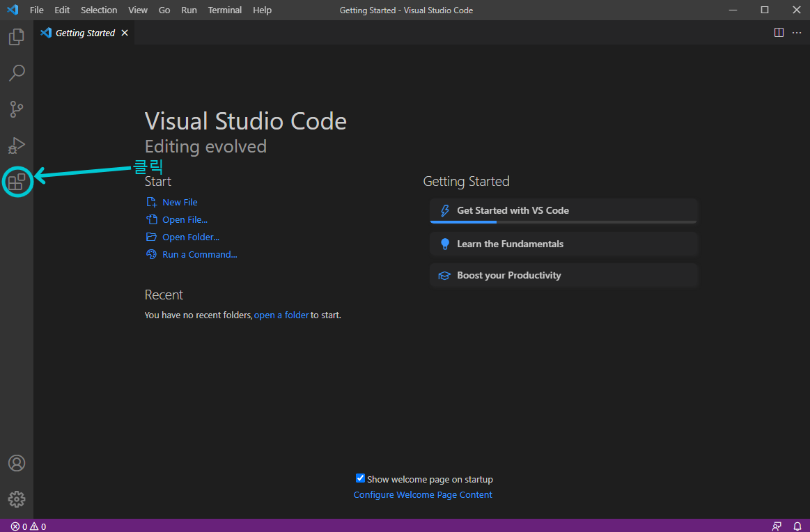Uncheck Show welcome page on startup
This screenshot has height=532, width=810.
pyautogui.click(x=360, y=478)
